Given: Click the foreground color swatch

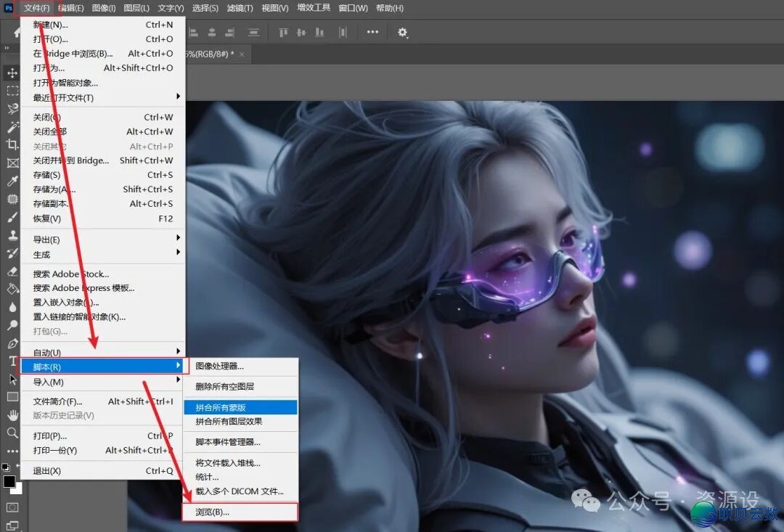Looking at the screenshot, I should click(x=10, y=480).
